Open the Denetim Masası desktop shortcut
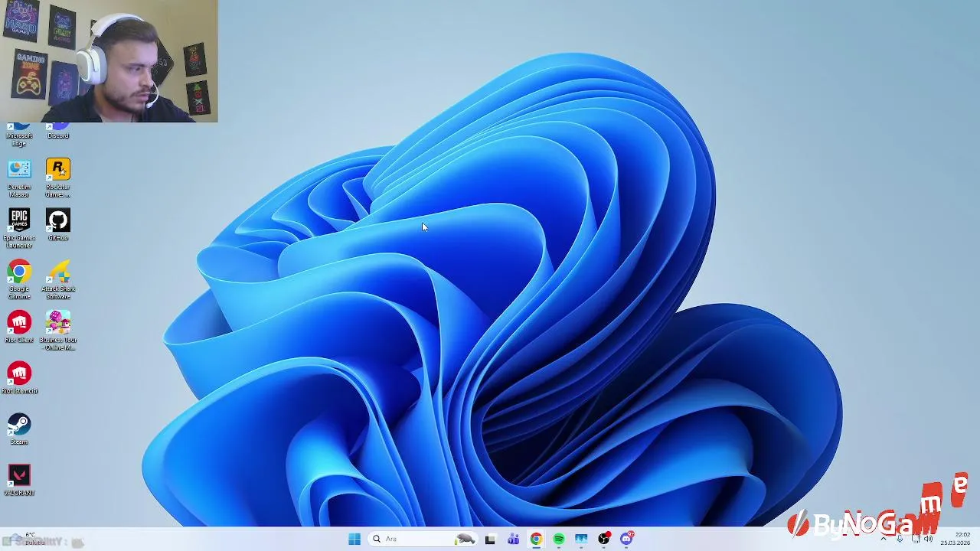 click(19, 178)
